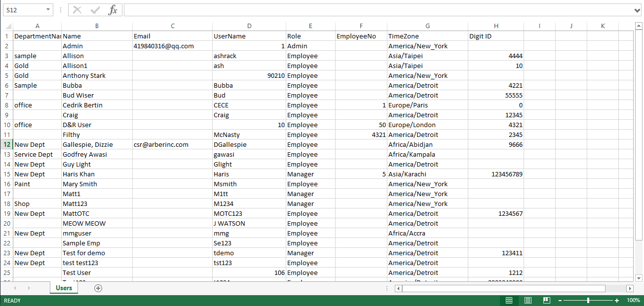Select the MOTC123 username cell

coord(249,213)
